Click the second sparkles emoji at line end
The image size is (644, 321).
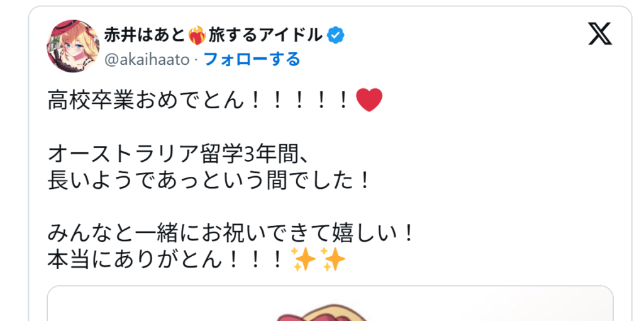(333, 259)
